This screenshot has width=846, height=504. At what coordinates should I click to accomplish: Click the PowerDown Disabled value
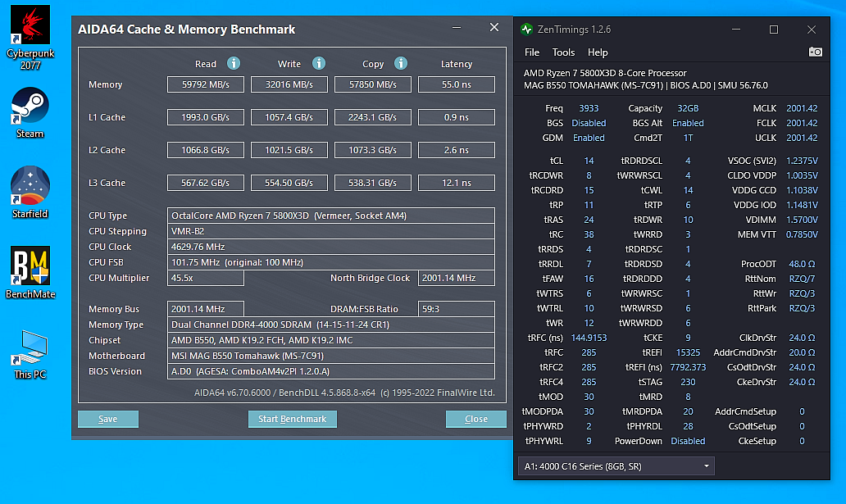[688, 441]
